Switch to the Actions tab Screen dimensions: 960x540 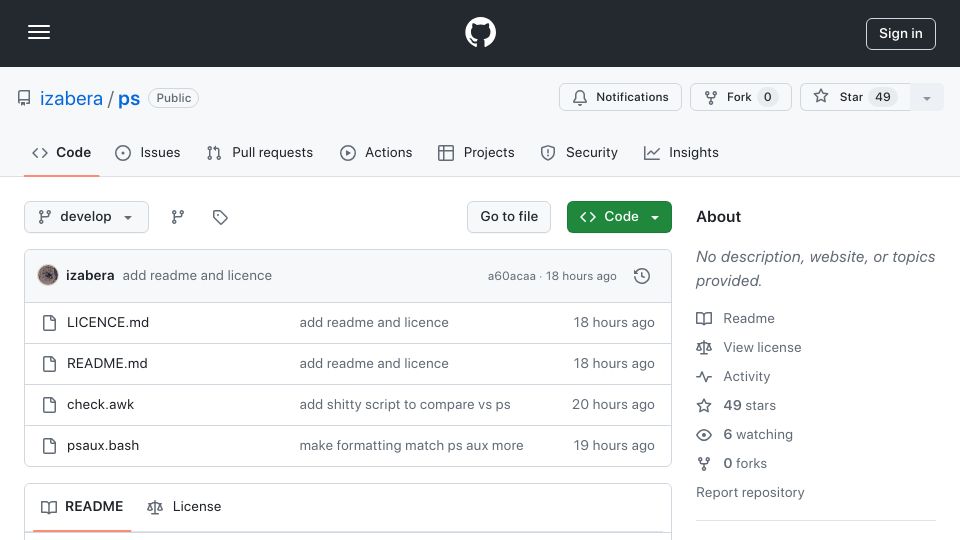click(376, 152)
